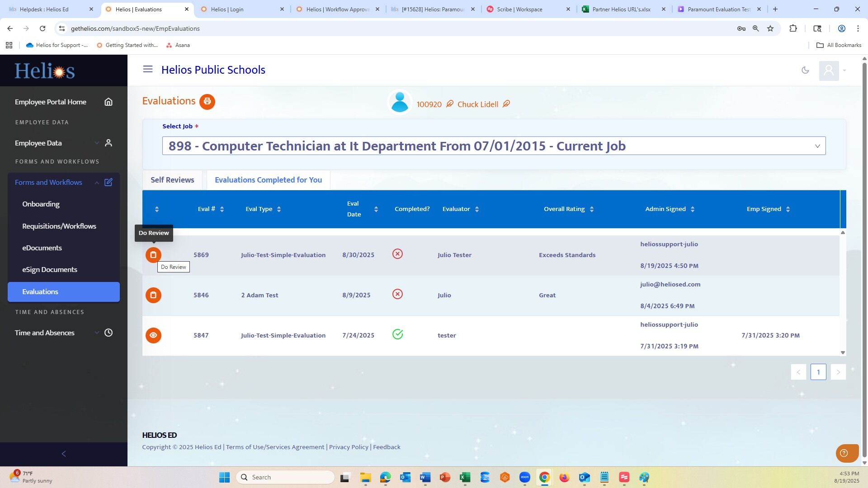Click the pencil icon next to Chuck Lidell
Screen dimensions: 868x488
coord(506,104)
